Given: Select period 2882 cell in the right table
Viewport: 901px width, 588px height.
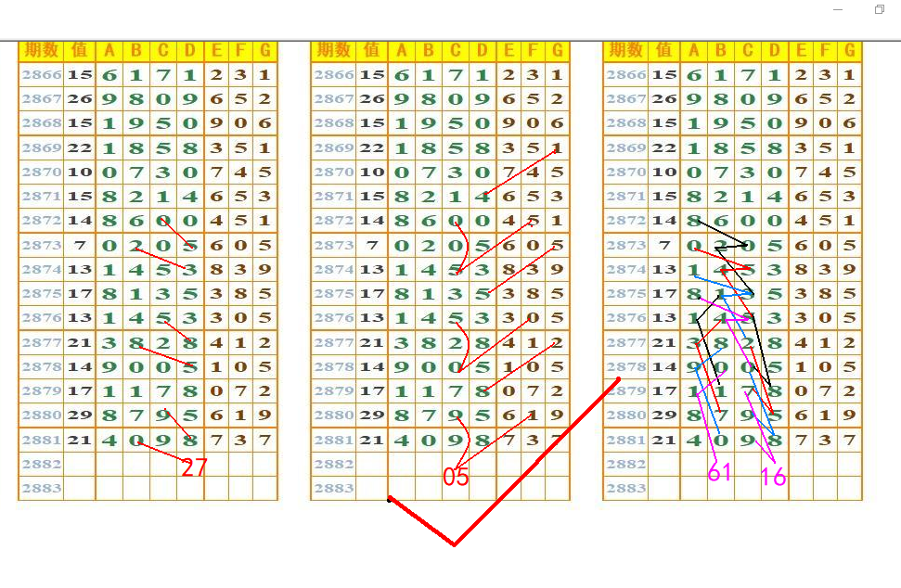Looking at the screenshot, I should click(x=626, y=464).
